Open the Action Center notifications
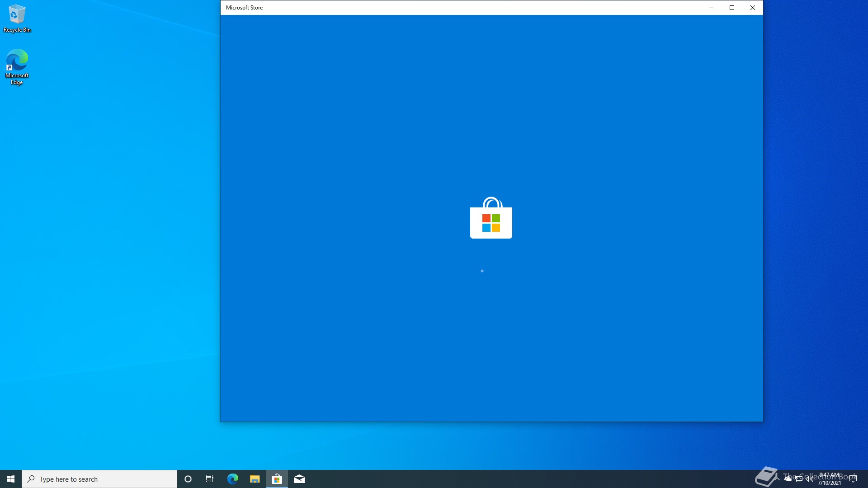Viewport: 868px width, 488px height. click(853, 479)
